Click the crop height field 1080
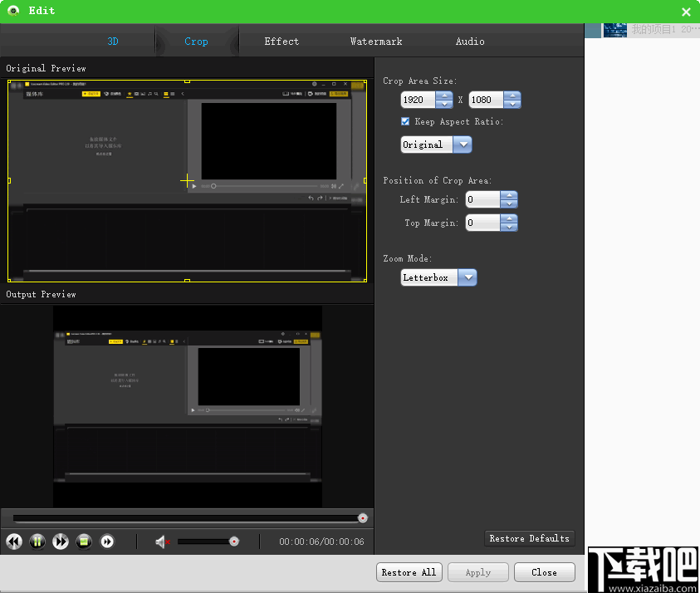Screen dimensions: 700x593 click(486, 100)
